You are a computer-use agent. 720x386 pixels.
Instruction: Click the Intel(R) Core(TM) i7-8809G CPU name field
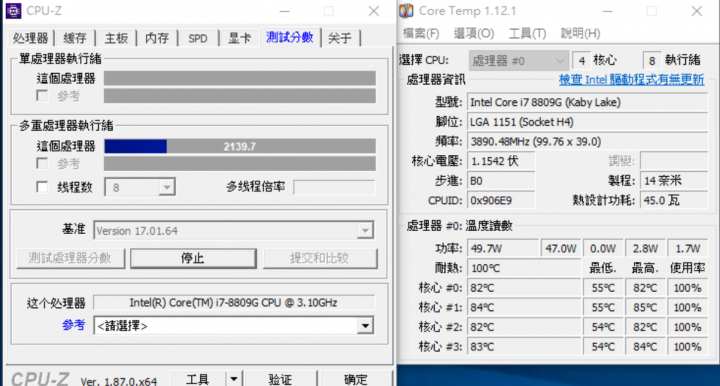click(234, 302)
